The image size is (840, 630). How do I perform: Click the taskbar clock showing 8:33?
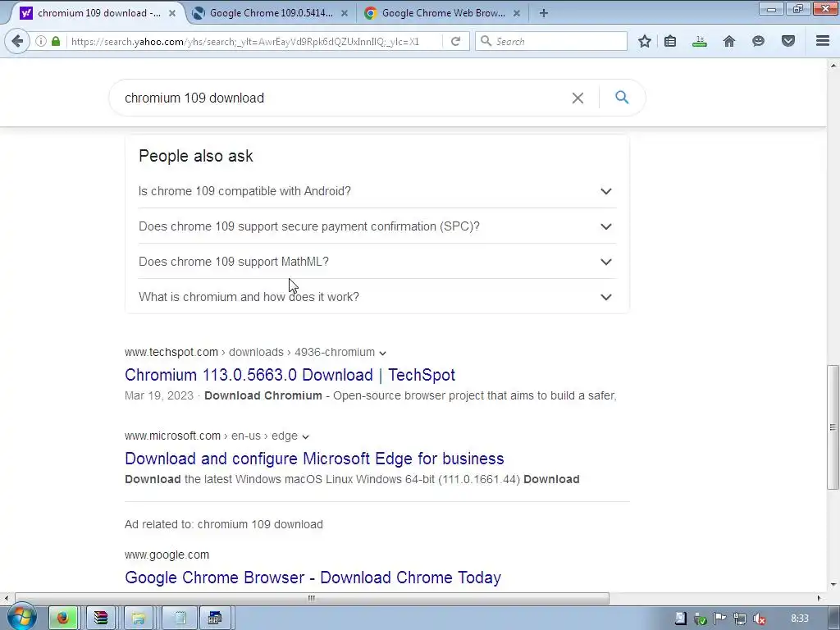click(799, 619)
